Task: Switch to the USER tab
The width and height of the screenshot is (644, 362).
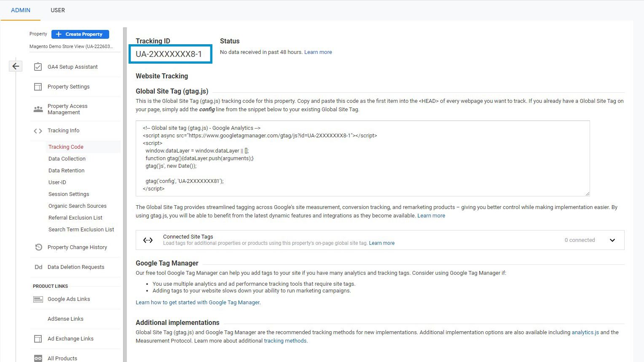Action: tap(57, 10)
